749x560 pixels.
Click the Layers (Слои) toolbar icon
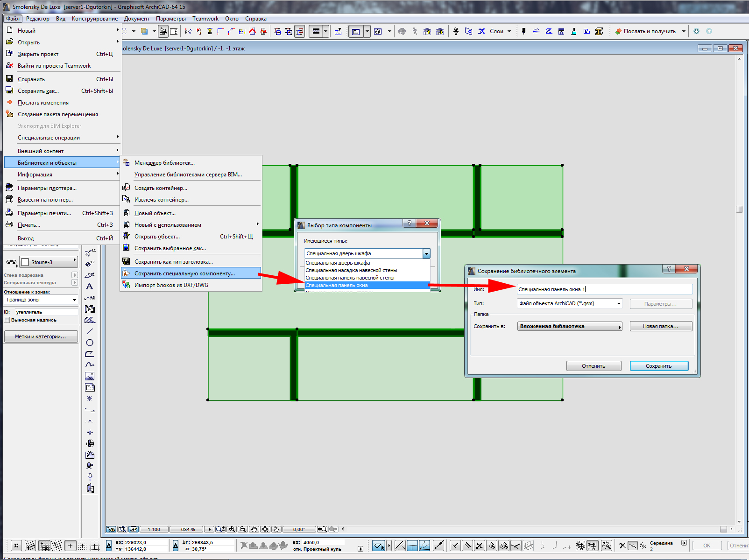[481, 31]
